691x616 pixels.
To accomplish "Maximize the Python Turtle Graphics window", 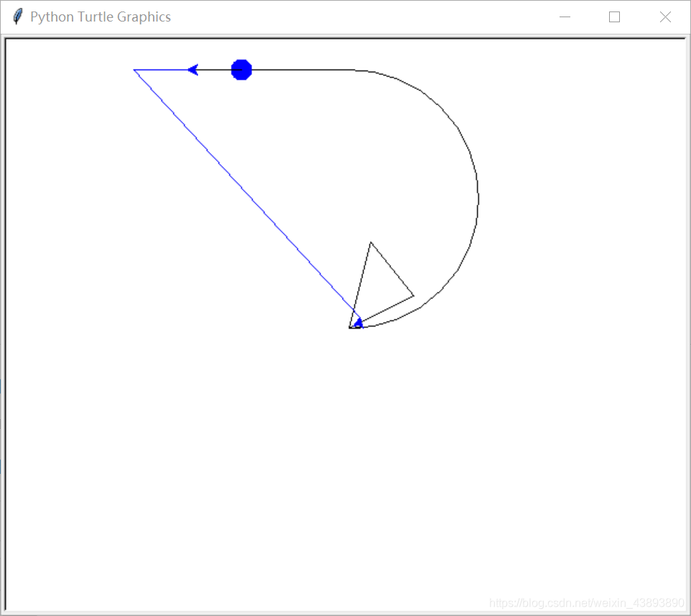I will click(614, 17).
